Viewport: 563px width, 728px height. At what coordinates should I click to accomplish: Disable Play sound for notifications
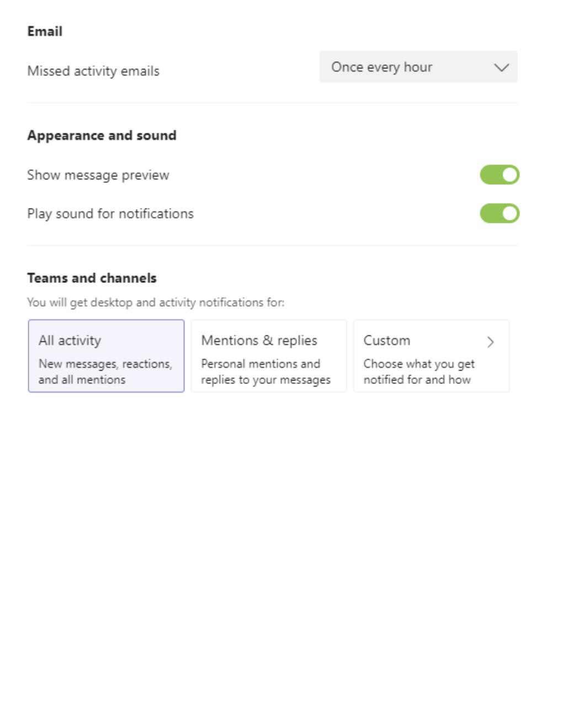(500, 213)
